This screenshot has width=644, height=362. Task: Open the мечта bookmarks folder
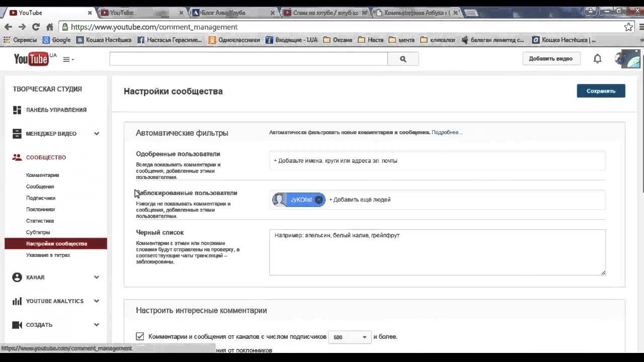coord(401,40)
